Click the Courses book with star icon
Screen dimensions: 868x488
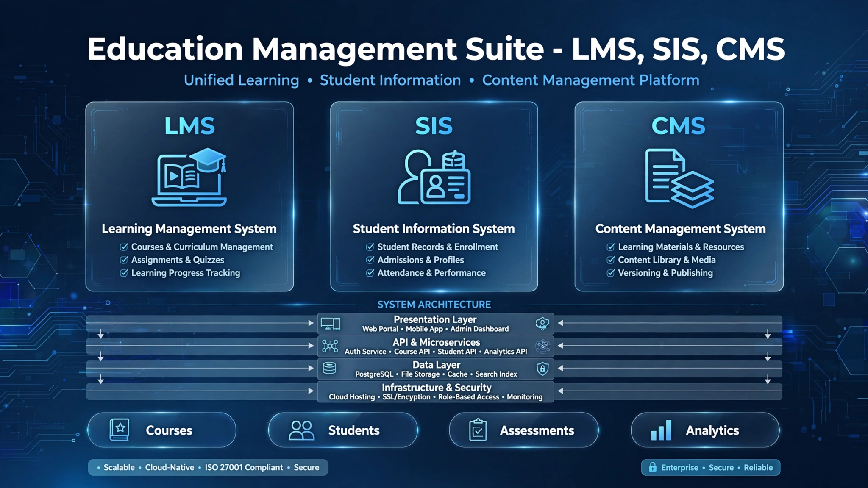point(120,430)
